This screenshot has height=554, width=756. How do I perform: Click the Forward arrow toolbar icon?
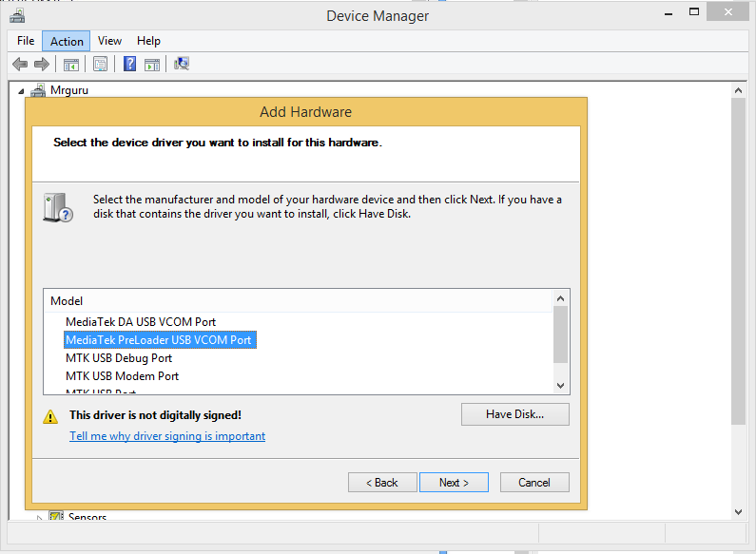click(x=42, y=64)
